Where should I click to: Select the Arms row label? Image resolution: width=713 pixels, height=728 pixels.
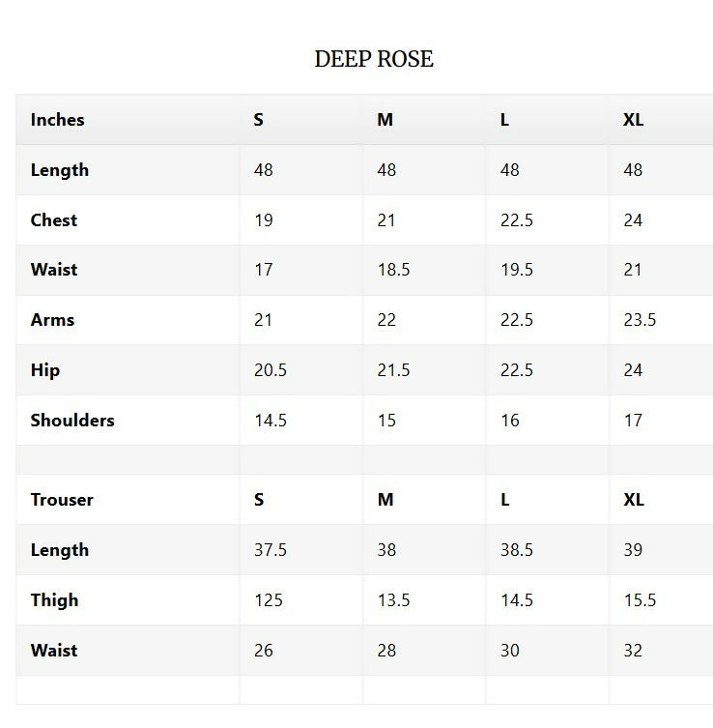(x=52, y=320)
